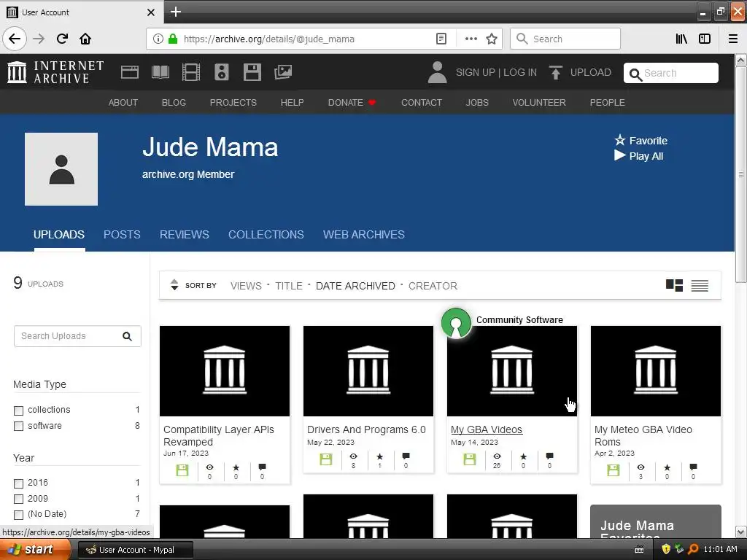The width and height of the screenshot is (747, 560).
Task: Open the Software floppy icon in the top nav
Action: click(252, 72)
